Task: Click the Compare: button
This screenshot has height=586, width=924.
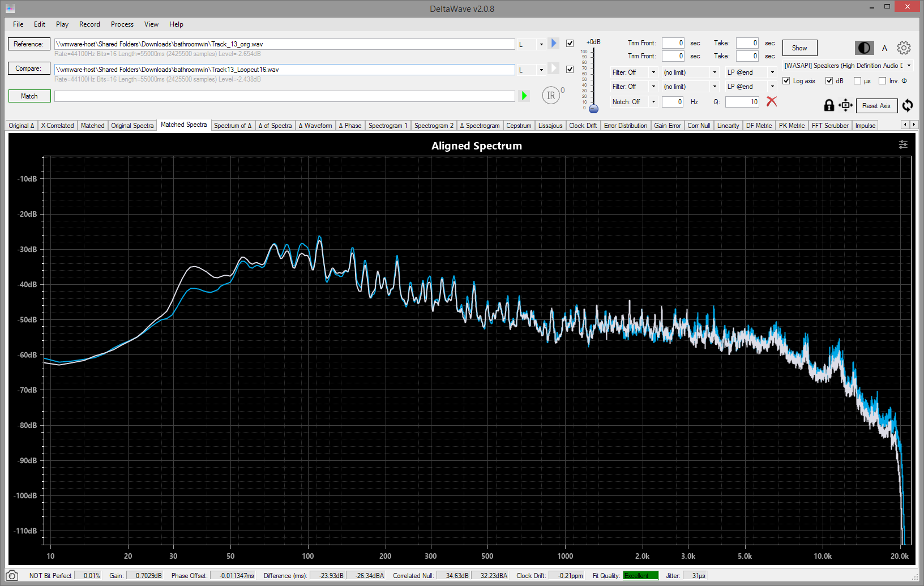Action: (28, 69)
